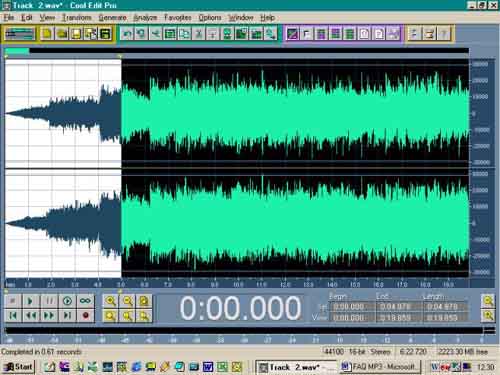Cut the selection with the scissors icon
Screen dimensions: 500x375
coord(156,34)
